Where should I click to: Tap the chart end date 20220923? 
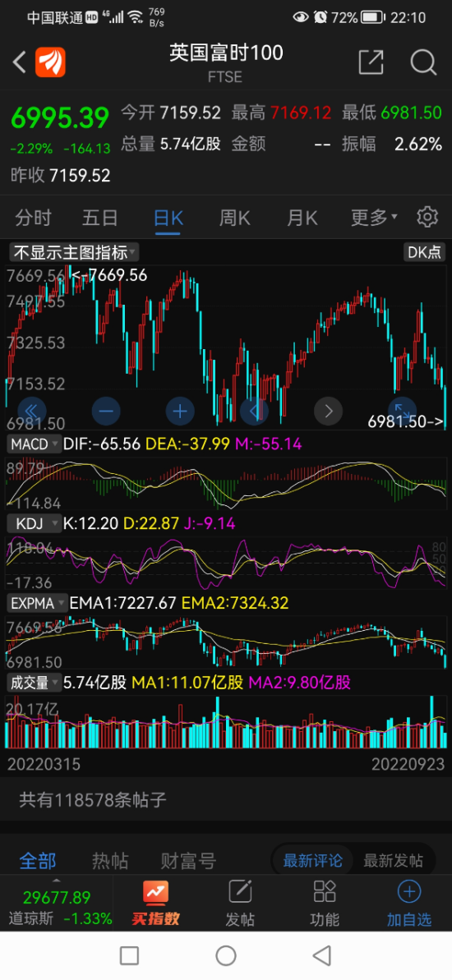pos(408,764)
